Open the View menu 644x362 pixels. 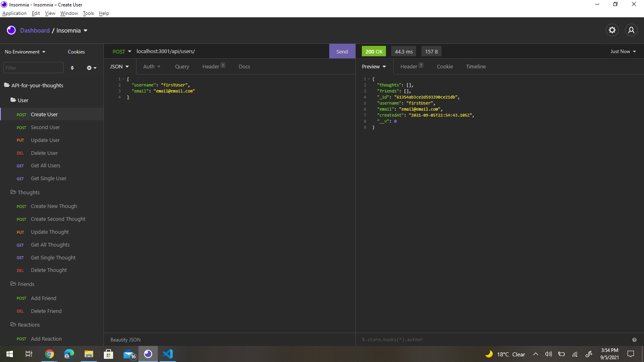click(x=50, y=13)
